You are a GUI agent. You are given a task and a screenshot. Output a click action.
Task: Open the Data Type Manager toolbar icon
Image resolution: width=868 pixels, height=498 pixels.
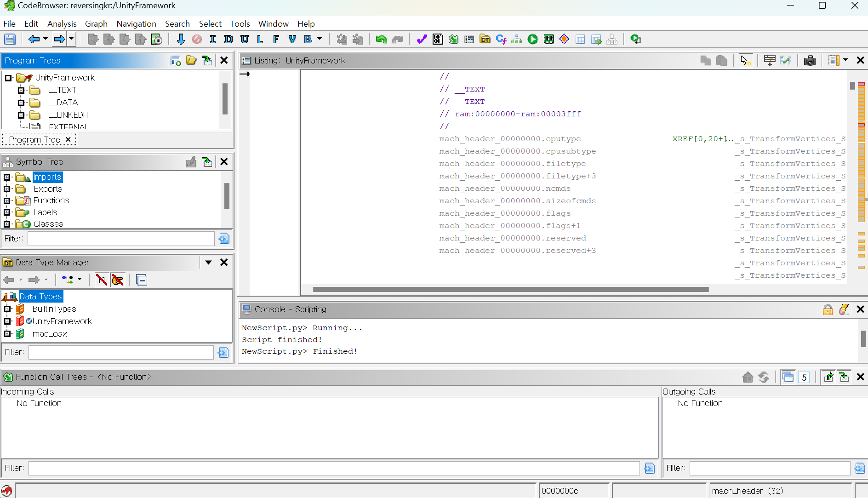point(485,40)
